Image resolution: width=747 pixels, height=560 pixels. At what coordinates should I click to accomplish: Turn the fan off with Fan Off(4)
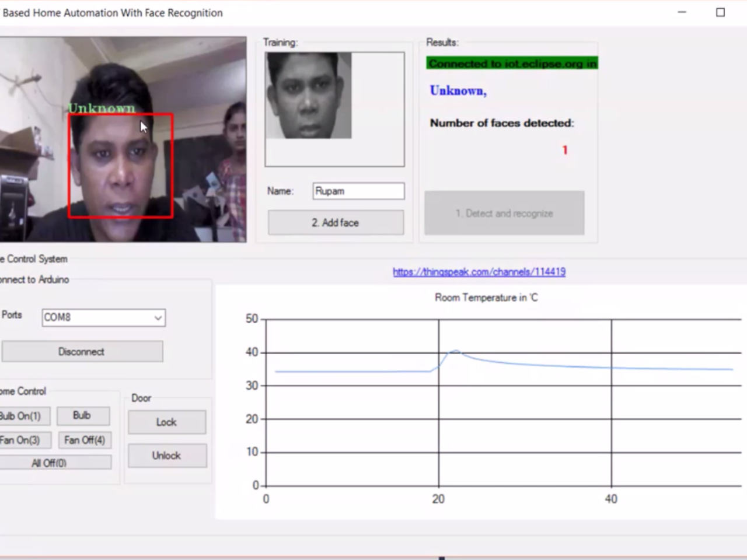(85, 440)
